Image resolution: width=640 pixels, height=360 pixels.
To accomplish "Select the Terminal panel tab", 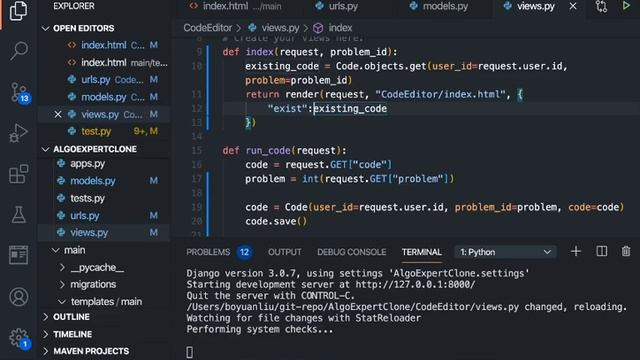I will 422,252.
